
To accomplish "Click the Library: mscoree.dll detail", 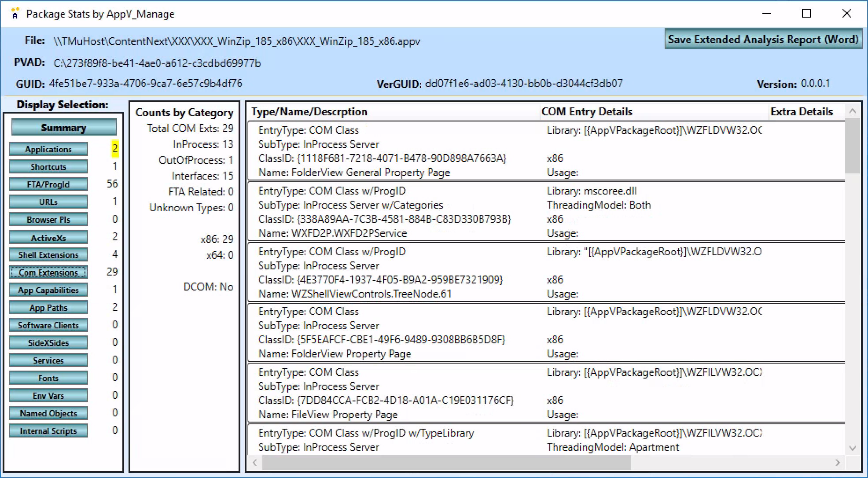I will tap(592, 191).
